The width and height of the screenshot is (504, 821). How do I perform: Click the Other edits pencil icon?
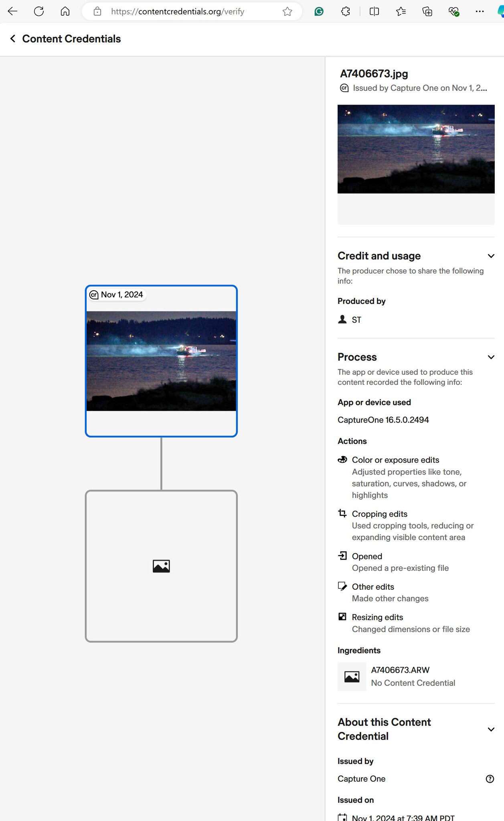tap(342, 586)
